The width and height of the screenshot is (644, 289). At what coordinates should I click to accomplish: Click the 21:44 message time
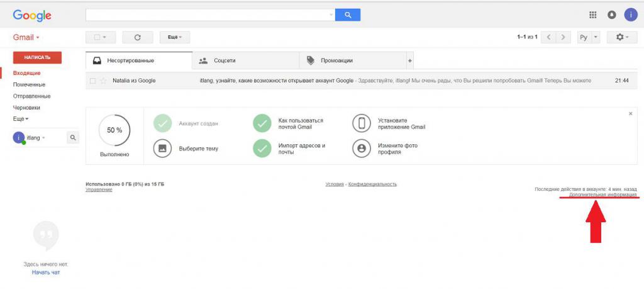621,81
